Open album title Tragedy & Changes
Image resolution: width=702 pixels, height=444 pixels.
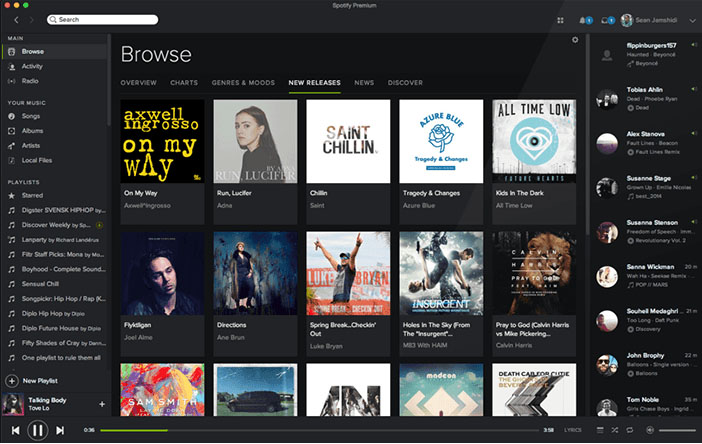[x=431, y=193]
